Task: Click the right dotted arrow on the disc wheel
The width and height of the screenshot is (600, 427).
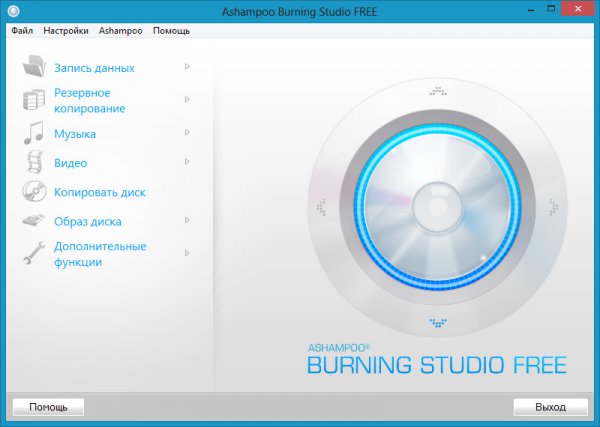Action: [554, 207]
